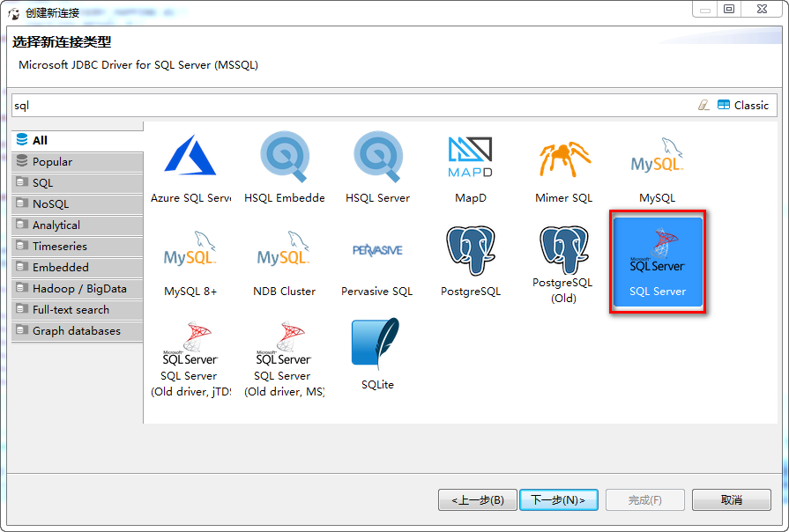Focus the search field containing sql
The width and height of the screenshot is (789, 532).
point(353,105)
